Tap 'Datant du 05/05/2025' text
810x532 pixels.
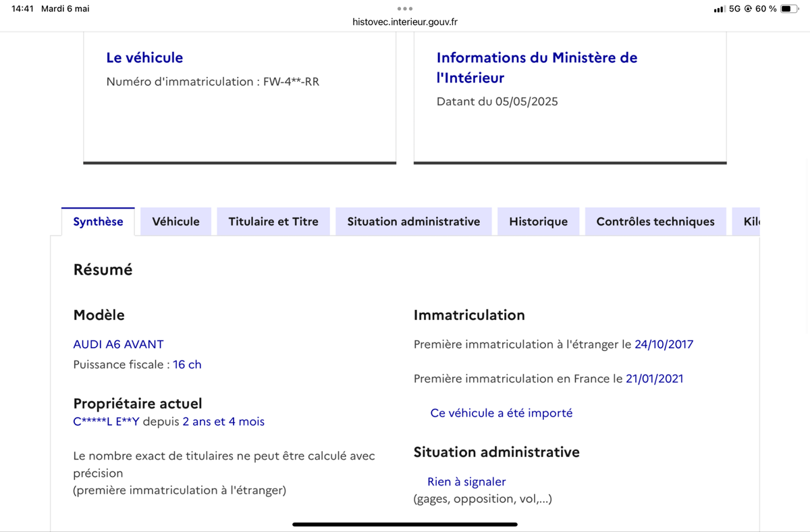(497, 102)
